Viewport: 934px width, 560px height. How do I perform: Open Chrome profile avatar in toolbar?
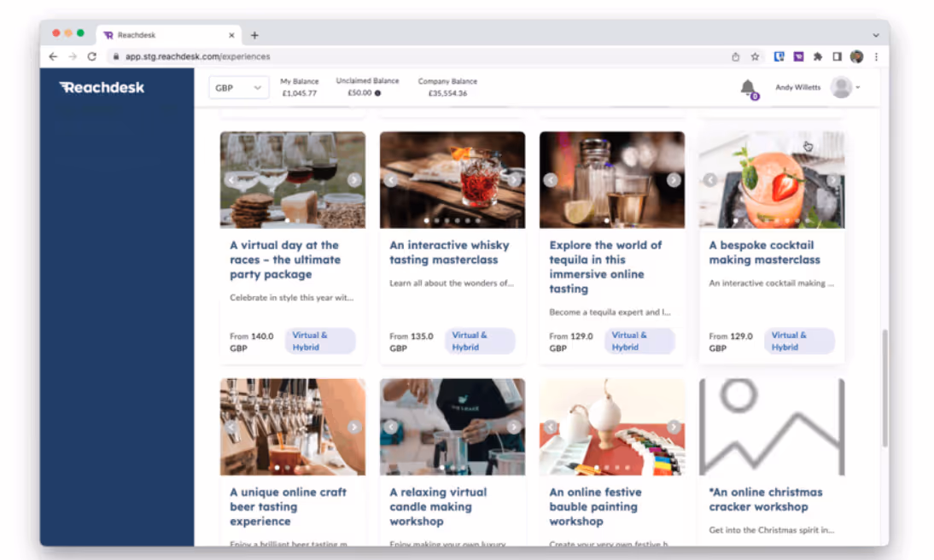coord(856,56)
